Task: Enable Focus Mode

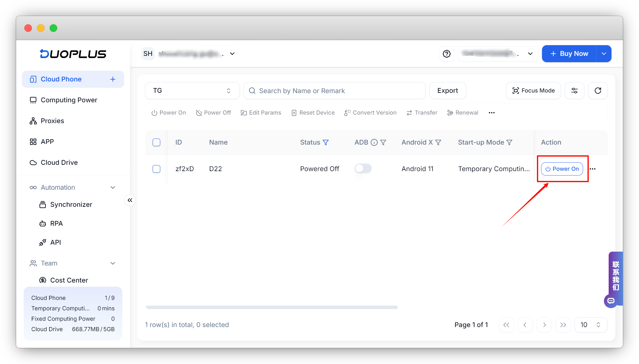Action: click(533, 91)
